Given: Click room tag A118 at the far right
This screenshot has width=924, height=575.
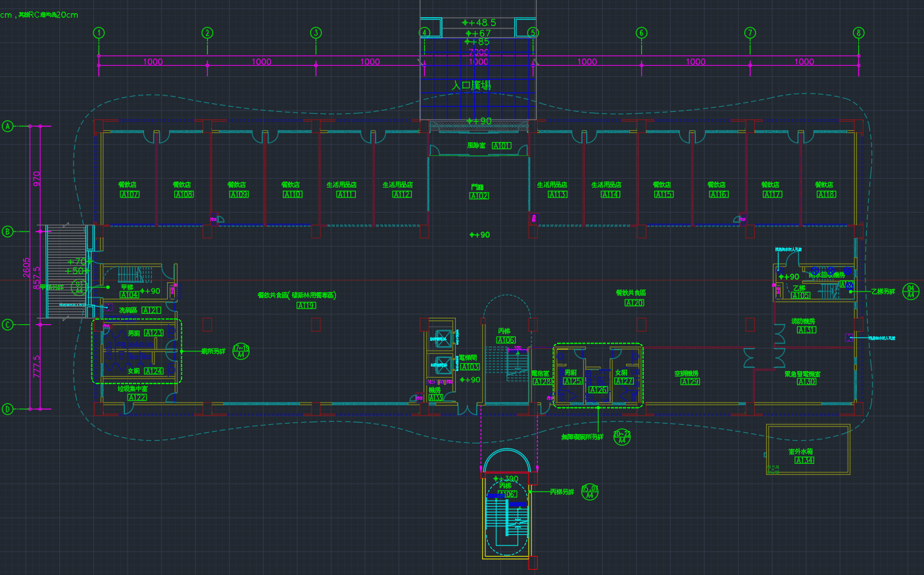Looking at the screenshot, I should 826,194.
